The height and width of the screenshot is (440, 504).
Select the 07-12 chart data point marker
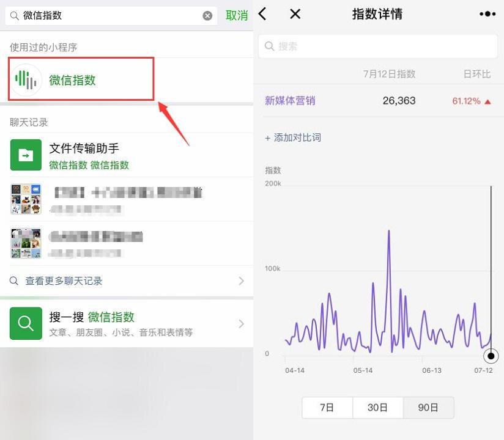[491, 356]
